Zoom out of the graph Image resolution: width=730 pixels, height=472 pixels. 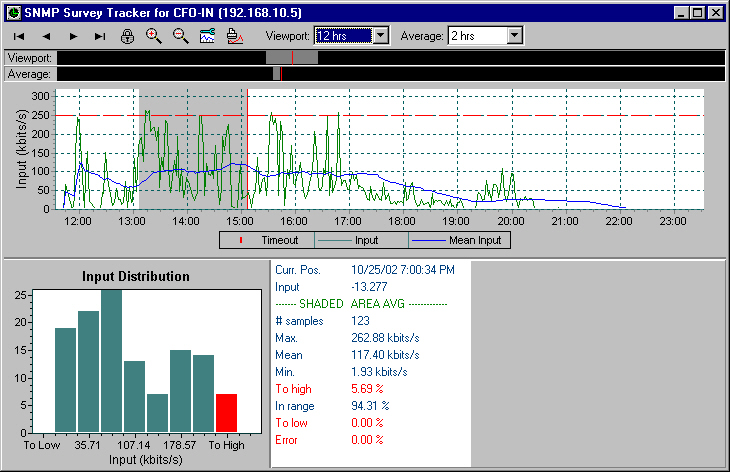(x=181, y=36)
